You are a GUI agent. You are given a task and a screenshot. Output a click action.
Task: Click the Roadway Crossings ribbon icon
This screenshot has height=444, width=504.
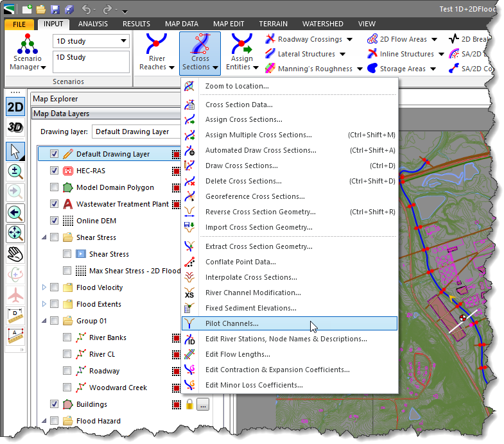pos(270,39)
